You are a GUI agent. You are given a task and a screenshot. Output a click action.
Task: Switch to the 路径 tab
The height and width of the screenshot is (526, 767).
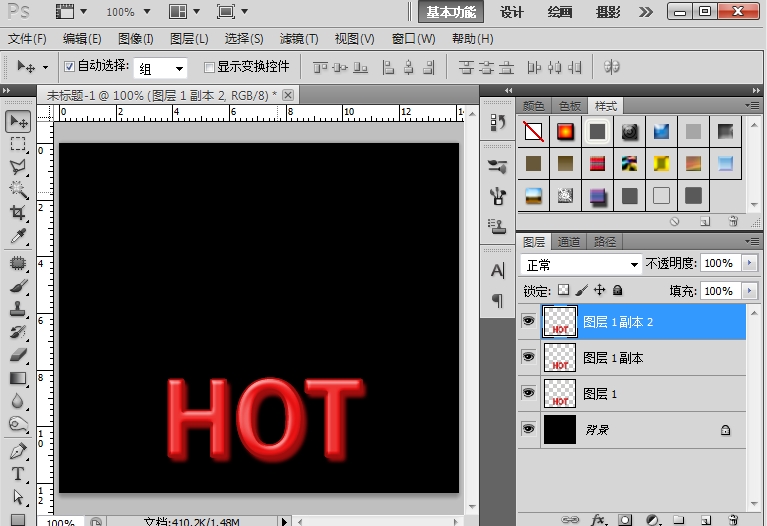tap(605, 242)
